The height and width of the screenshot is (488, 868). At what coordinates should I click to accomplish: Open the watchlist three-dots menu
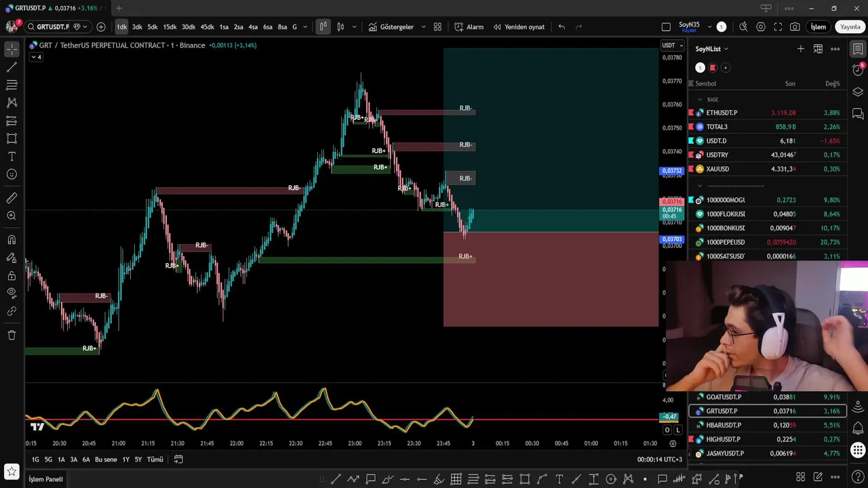[835, 49]
